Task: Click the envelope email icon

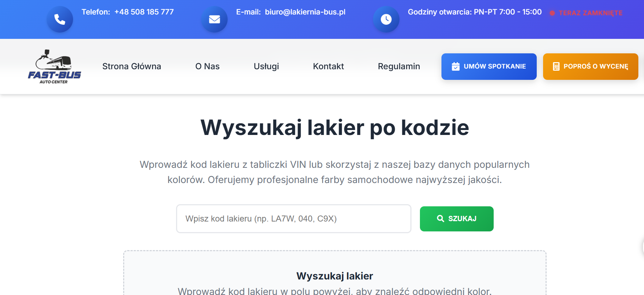Action: [x=214, y=19]
